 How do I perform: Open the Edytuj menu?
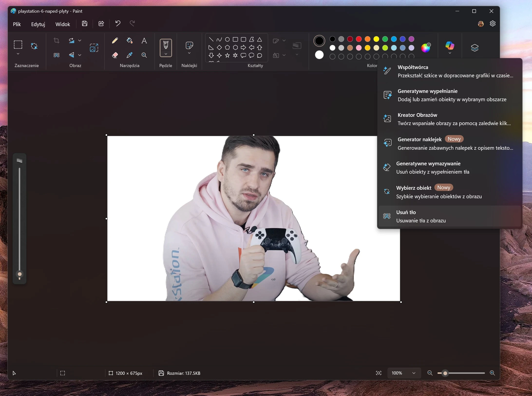coord(38,24)
